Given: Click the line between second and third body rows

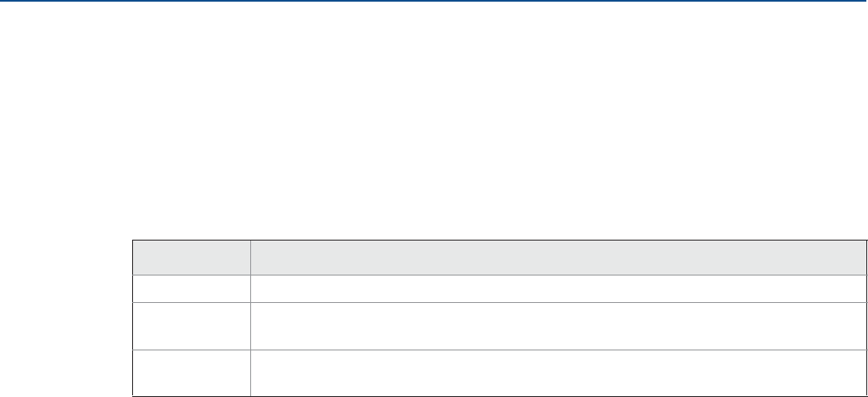Looking at the screenshot, I should tap(496, 350).
